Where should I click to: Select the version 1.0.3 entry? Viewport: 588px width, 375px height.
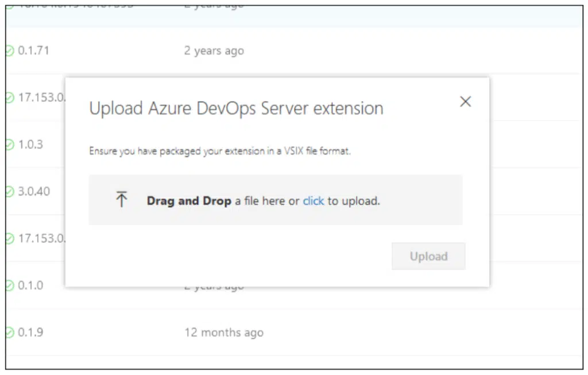click(x=30, y=144)
